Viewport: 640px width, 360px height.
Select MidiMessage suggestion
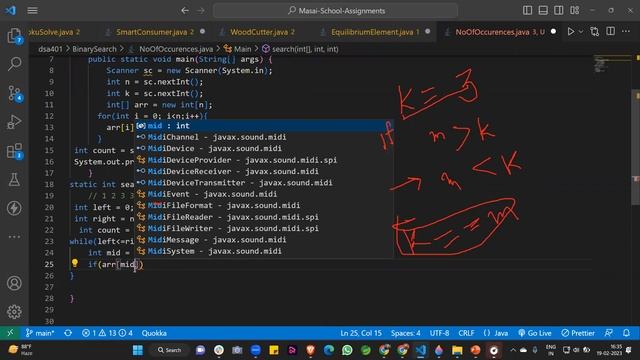tap(264, 240)
